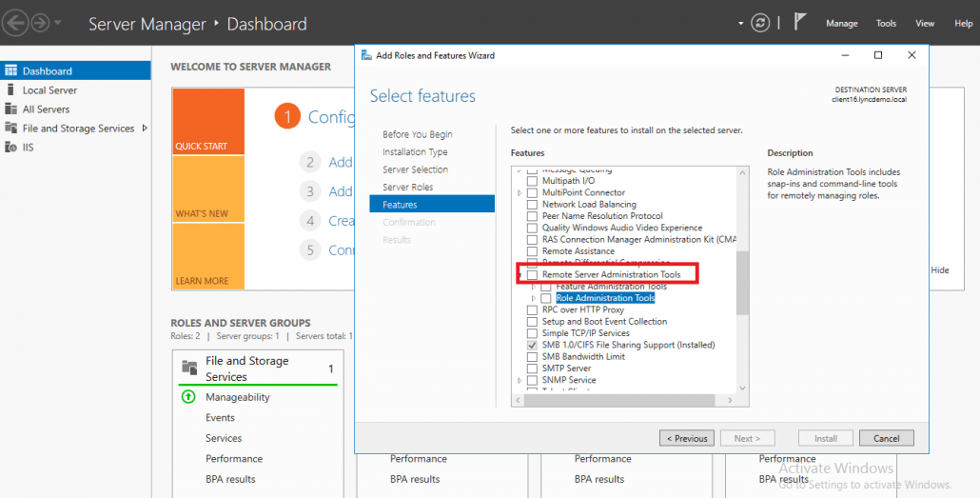The image size is (980, 498).
Task: Cancel the Add Roles and Features Wizard
Action: 886,438
